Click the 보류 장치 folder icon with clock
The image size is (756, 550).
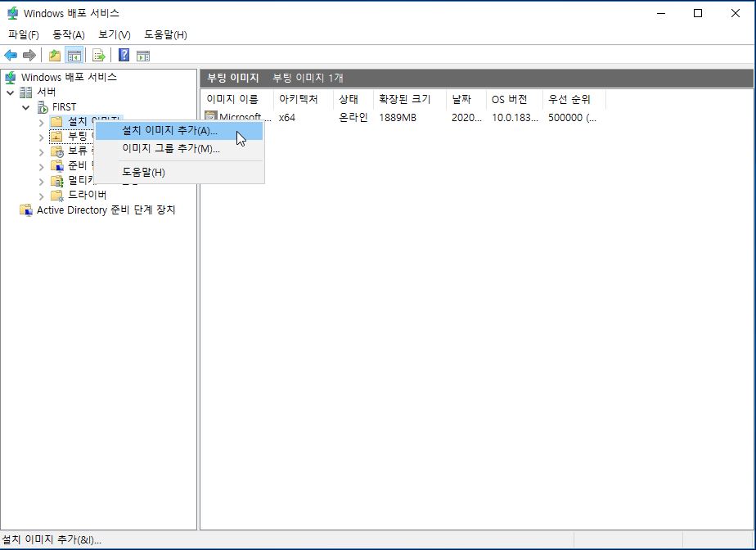[x=57, y=151]
